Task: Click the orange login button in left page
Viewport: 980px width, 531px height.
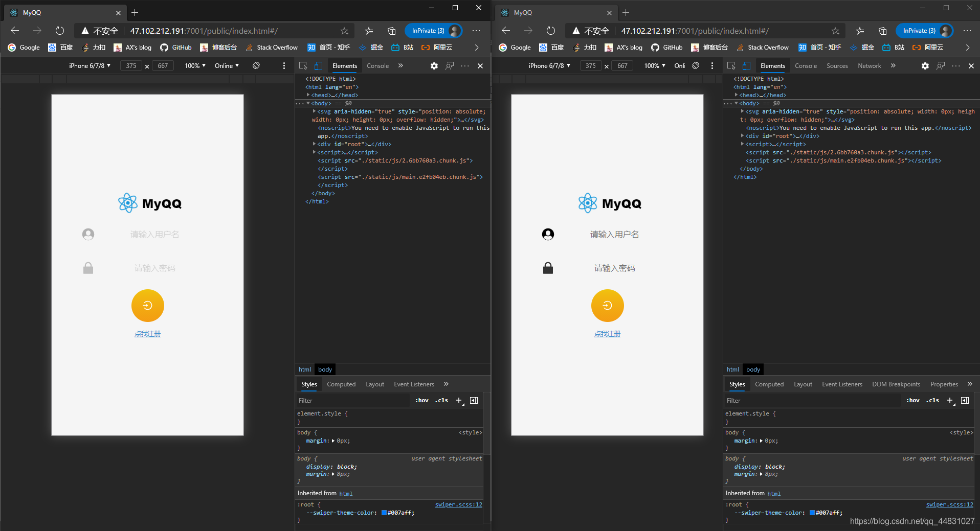Action: pos(148,306)
